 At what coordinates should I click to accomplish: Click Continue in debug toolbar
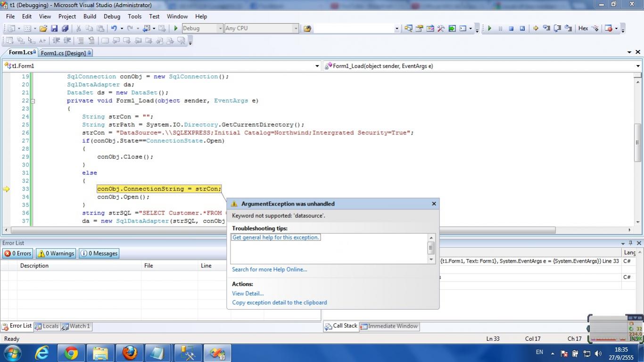(x=489, y=28)
